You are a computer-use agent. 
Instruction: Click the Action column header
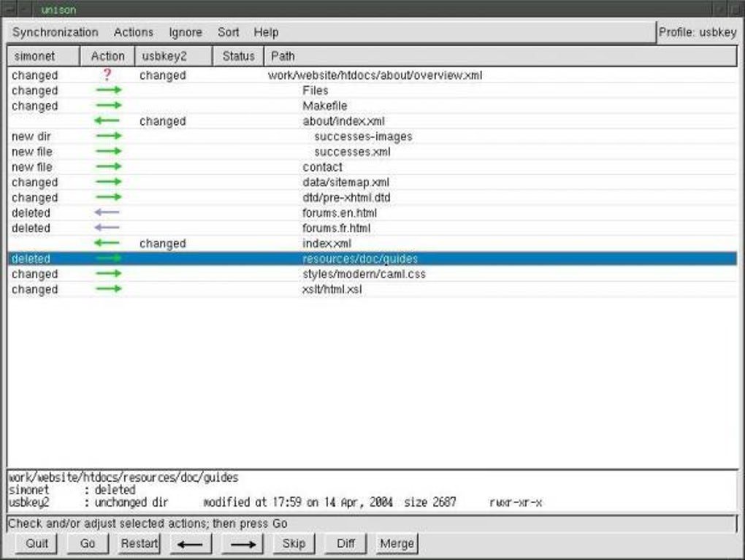pyautogui.click(x=107, y=56)
